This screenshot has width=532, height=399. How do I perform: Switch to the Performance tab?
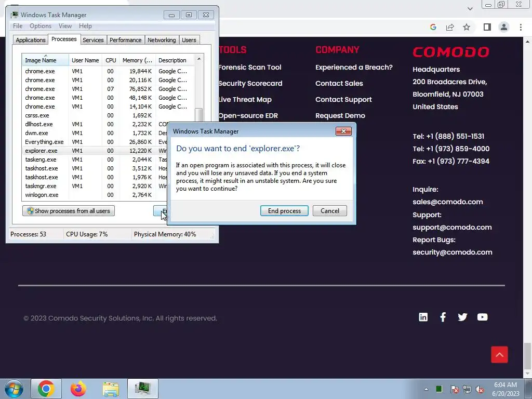tap(125, 40)
